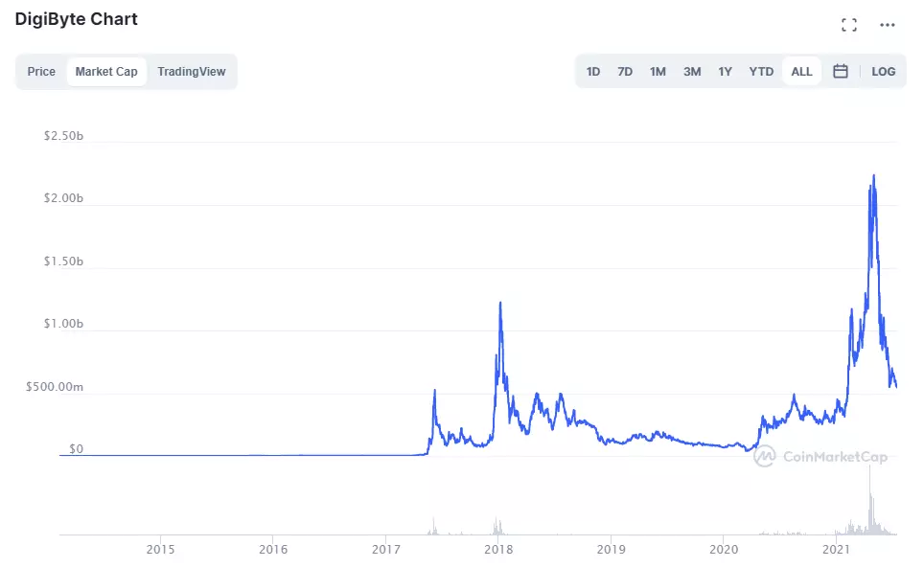Toggle LOG scale on the chart
The image size is (924, 568).
(883, 71)
